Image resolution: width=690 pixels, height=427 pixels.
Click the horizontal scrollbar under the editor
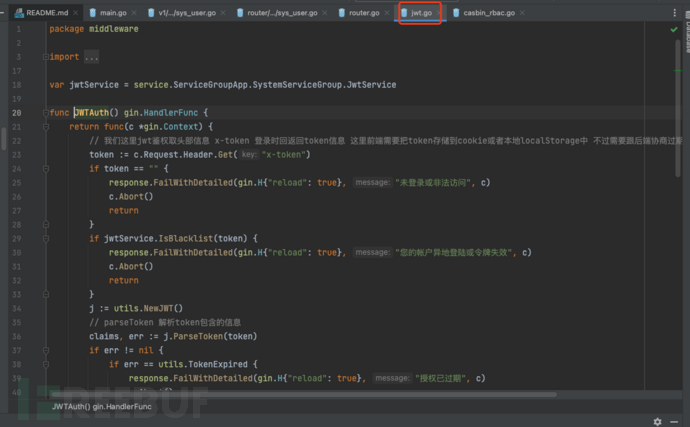[x=300, y=395]
